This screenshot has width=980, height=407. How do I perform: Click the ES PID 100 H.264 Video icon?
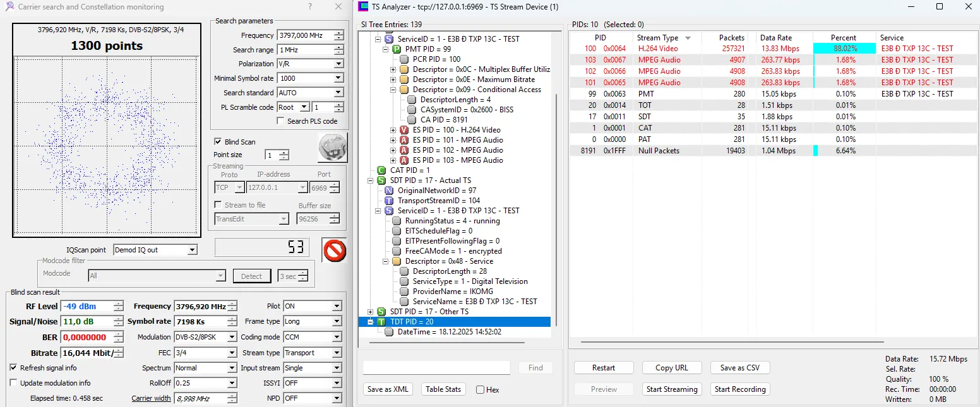coord(404,130)
